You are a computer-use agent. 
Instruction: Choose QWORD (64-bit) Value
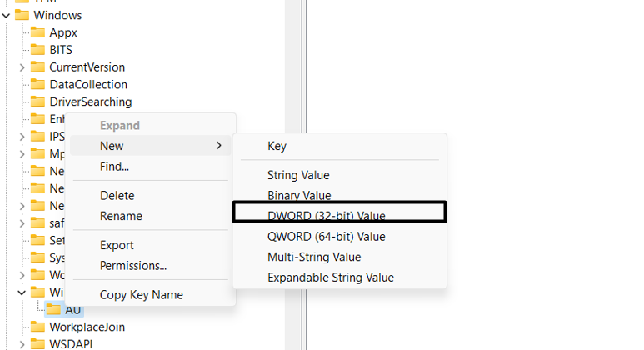pos(326,237)
